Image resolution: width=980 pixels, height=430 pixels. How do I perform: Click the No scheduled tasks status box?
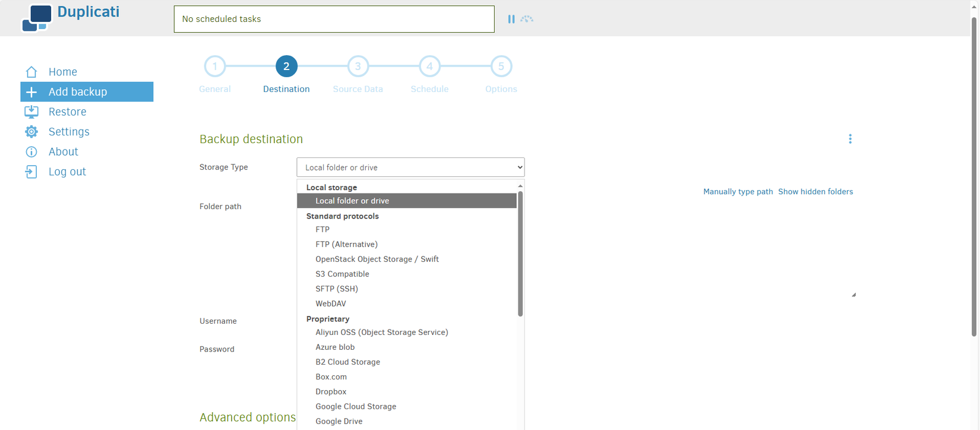coord(334,19)
